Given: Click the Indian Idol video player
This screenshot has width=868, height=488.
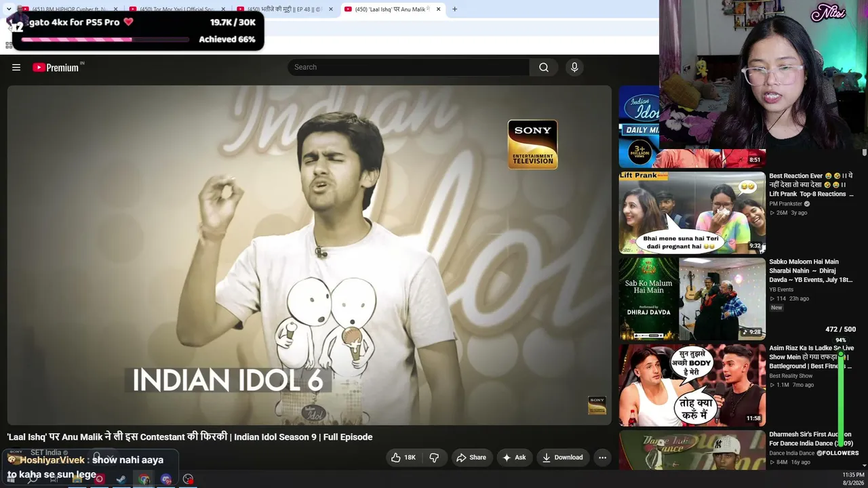Looking at the screenshot, I should [309, 255].
